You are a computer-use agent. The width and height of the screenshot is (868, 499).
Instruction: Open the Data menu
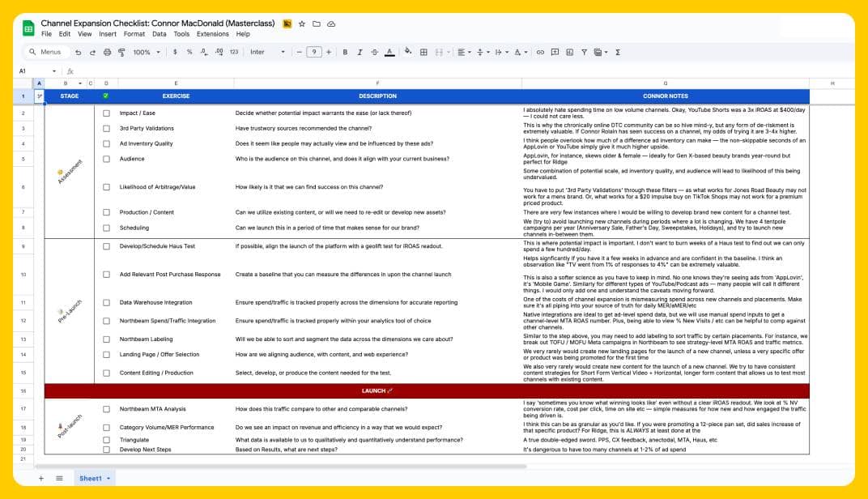pos(159,34)
